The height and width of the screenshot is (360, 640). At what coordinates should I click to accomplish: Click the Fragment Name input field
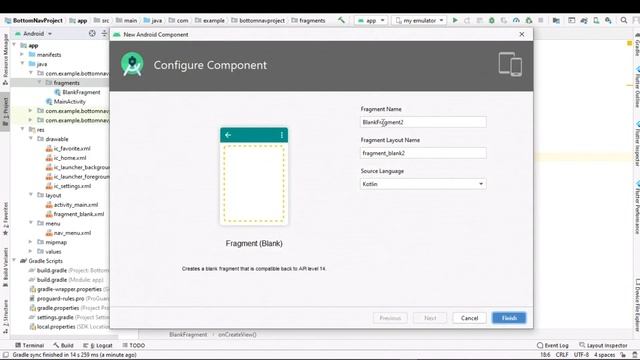(x=423, y=122)
